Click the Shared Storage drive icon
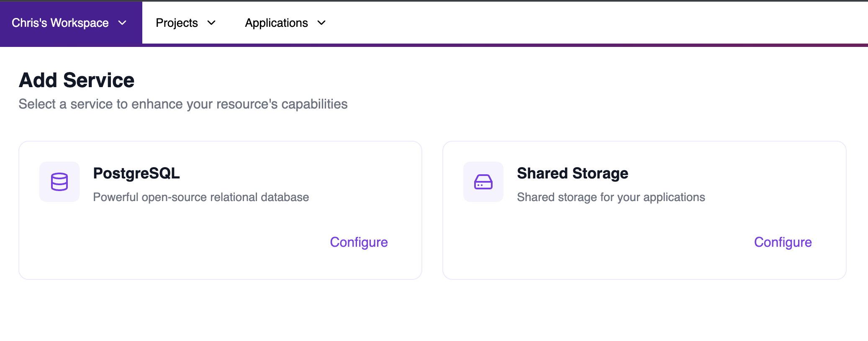 coord(483,182)
